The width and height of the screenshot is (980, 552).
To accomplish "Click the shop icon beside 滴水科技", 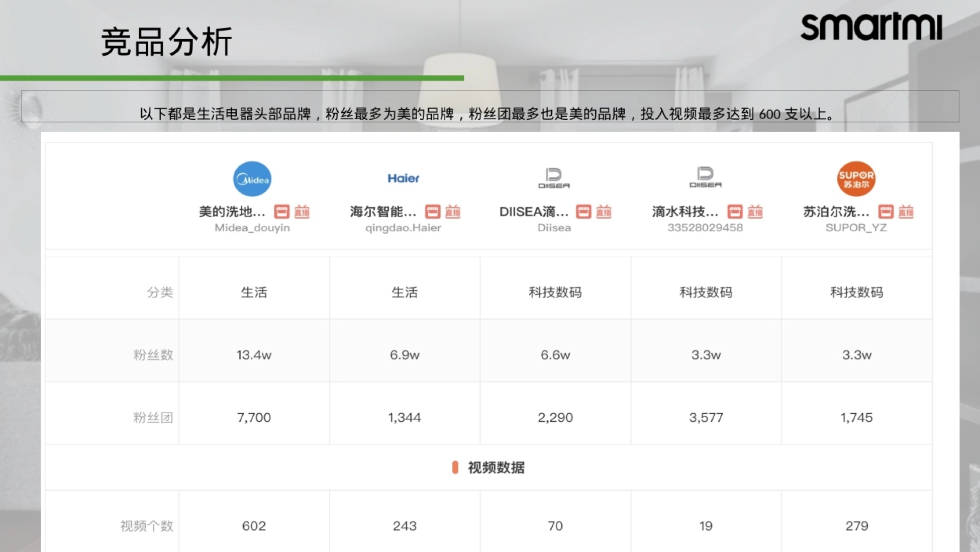I will click(x=735, y=212).
